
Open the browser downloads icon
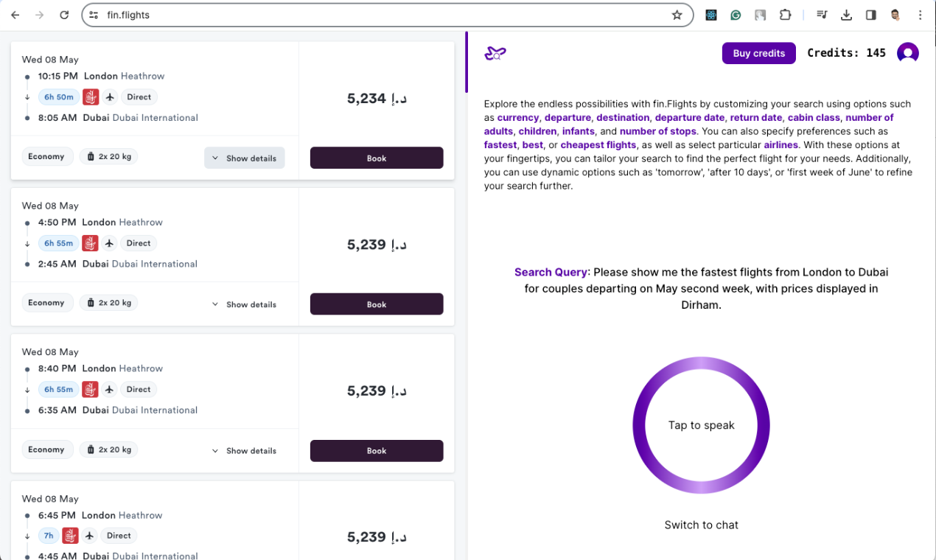846,15
